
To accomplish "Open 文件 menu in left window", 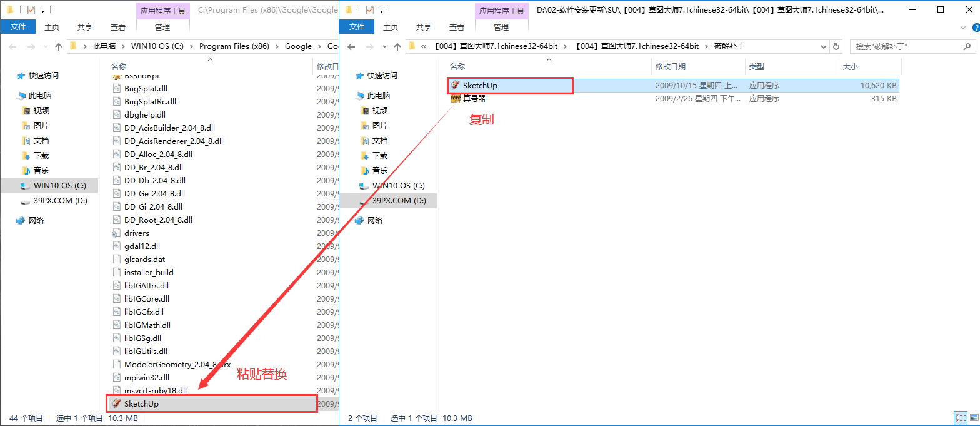I will click(18, 27).
